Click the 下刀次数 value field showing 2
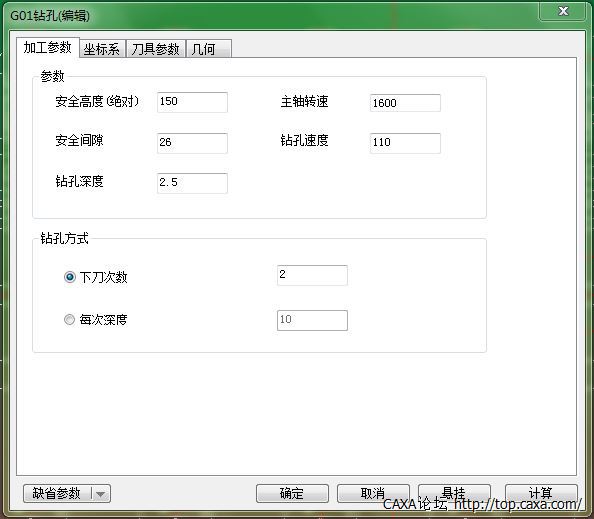The width and height of the screenshot is (594, 519). click(x=312, y=275)
